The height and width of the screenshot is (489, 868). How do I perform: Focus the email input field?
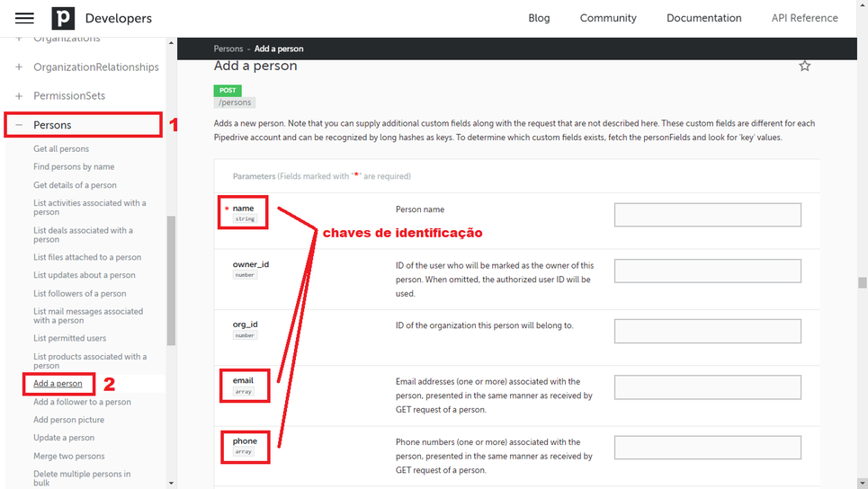[708, 387]
